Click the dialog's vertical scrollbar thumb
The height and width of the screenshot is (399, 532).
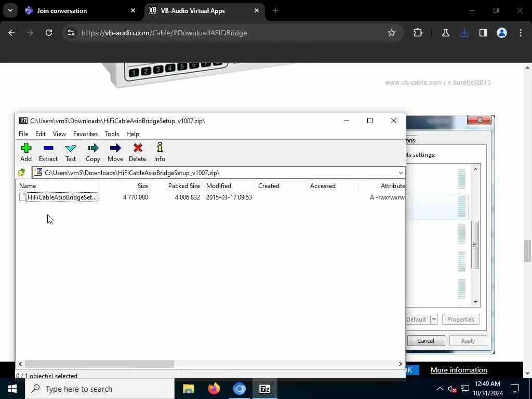(x=475, y=245)
